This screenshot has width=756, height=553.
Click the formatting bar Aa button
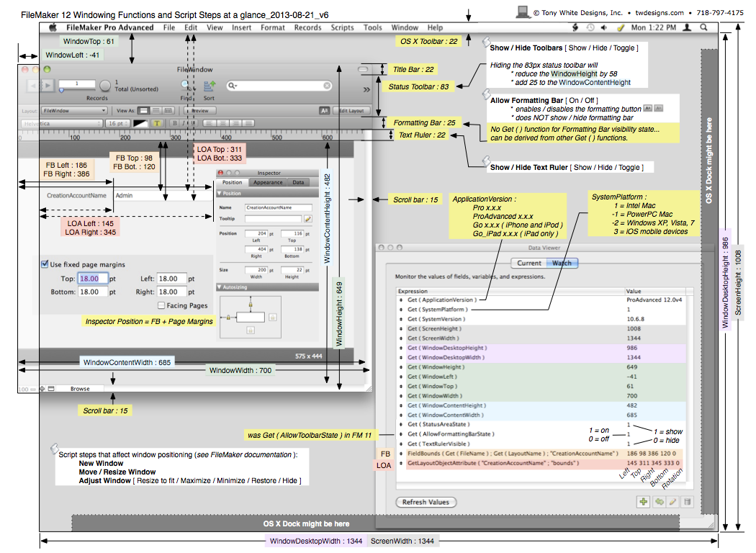[x=324, y=110]
